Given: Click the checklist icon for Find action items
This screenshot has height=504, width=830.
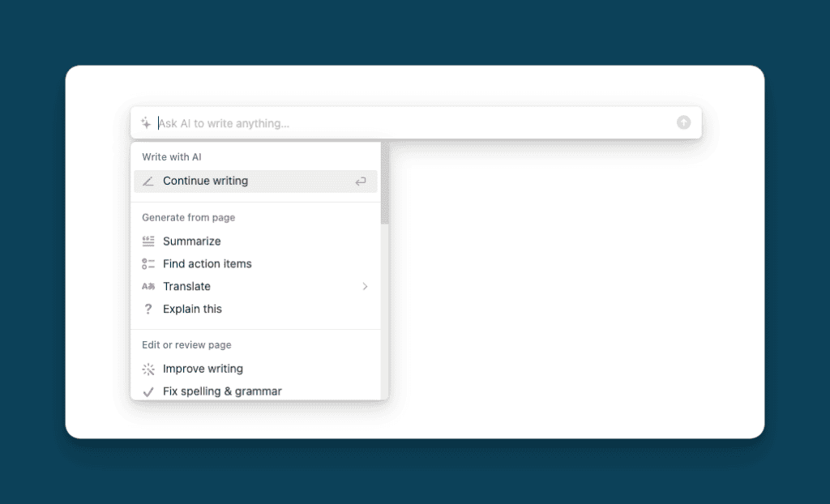Looking at the screenshot, I should [148, 264].
